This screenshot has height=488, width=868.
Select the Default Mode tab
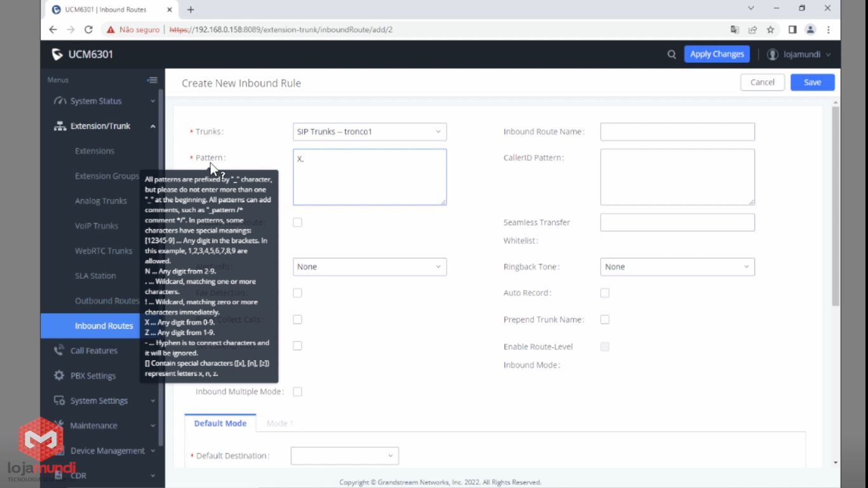(x=220, y=423)
